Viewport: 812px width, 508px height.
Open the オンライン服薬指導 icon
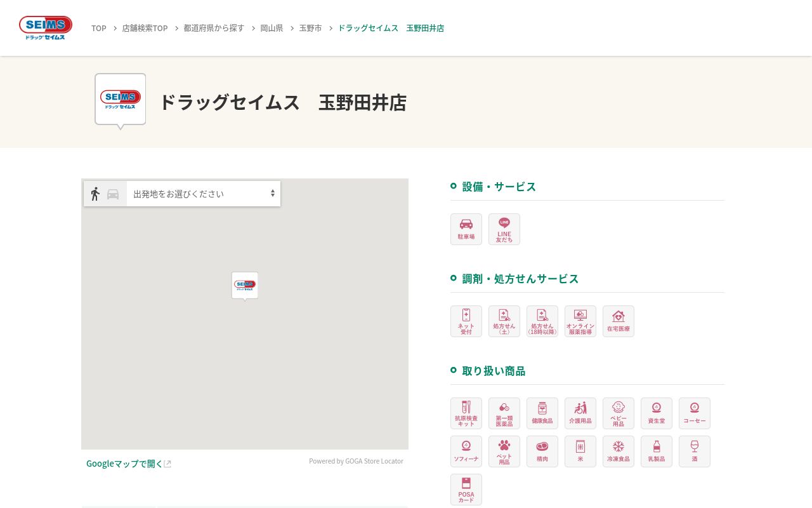click(580, 321)
